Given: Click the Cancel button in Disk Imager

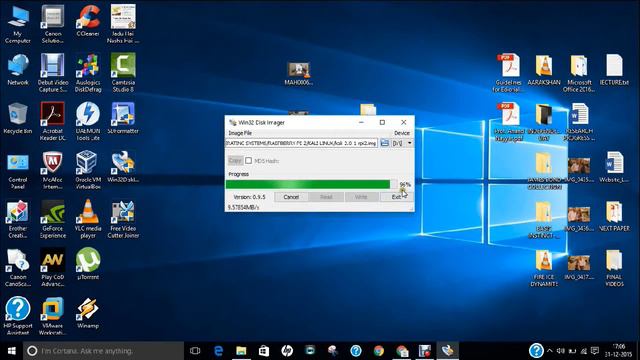Looking at the screenshot, I should (291, 197).
